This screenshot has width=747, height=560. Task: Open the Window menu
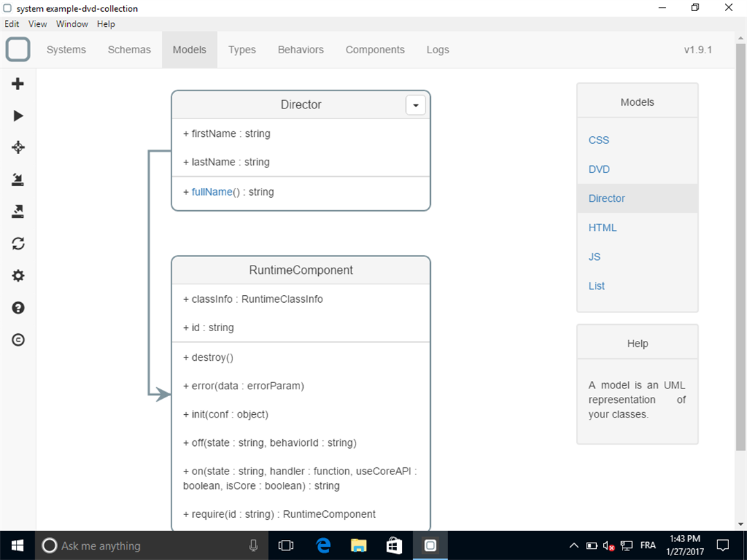pyautogui.click(x=72, y=24)
